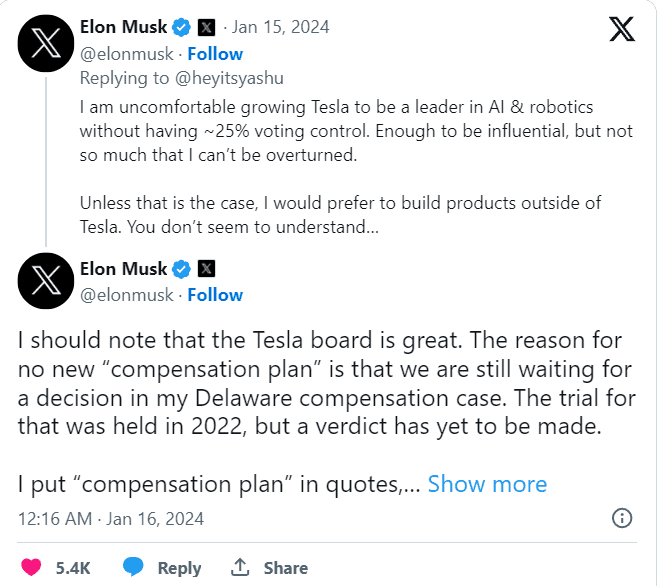Click the Share label text

[285, 567]
